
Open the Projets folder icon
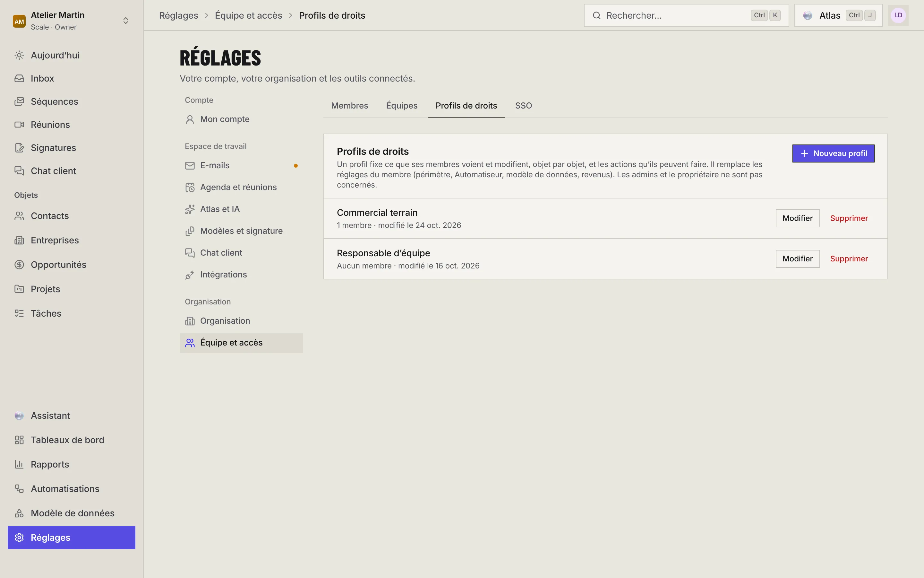click(19, 289)
